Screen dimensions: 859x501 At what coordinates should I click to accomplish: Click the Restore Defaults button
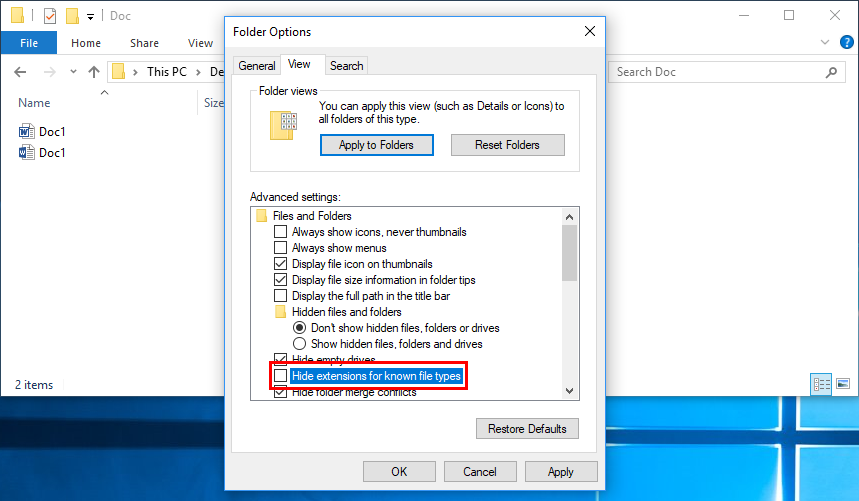tap(527, 429)
